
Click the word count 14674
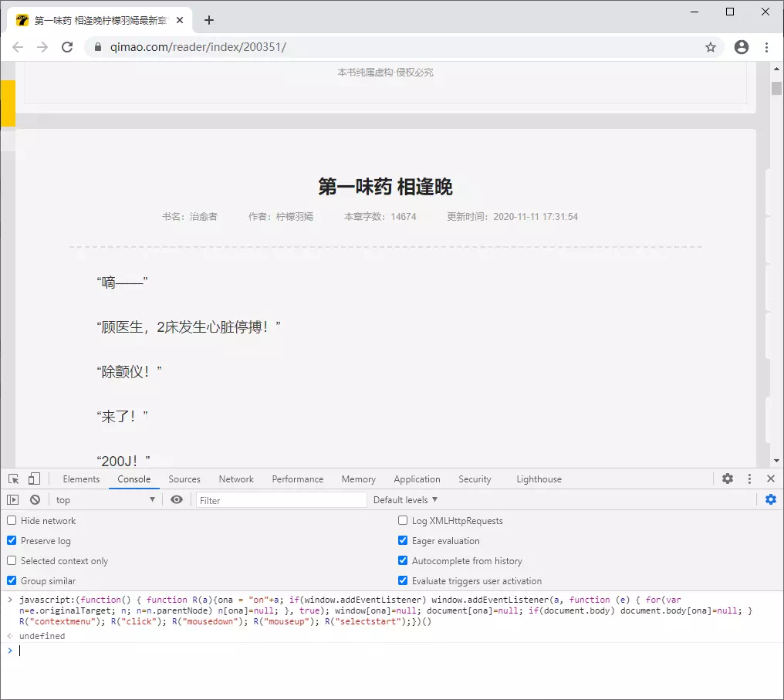click(x=404, y=217)
